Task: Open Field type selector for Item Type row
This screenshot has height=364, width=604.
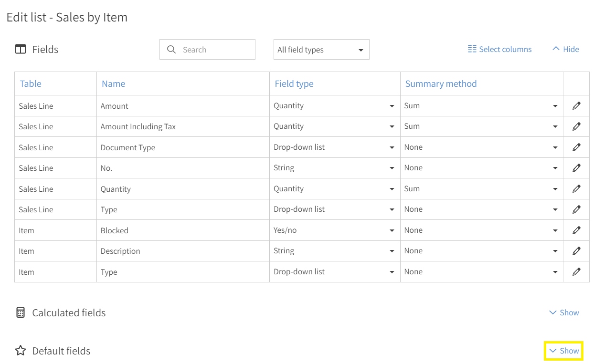Action: pos(392,271)
